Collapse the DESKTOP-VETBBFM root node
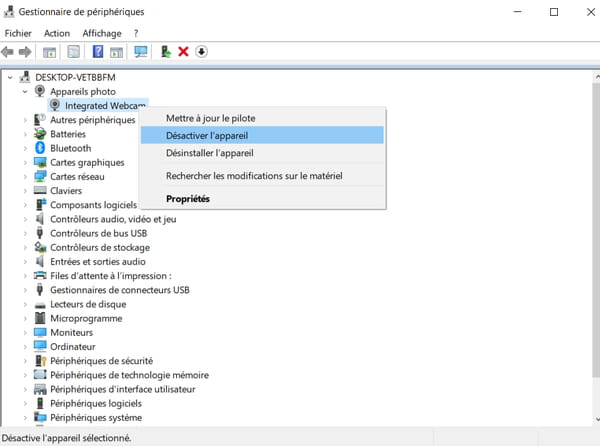600x446 pixels. pos(10,77)
